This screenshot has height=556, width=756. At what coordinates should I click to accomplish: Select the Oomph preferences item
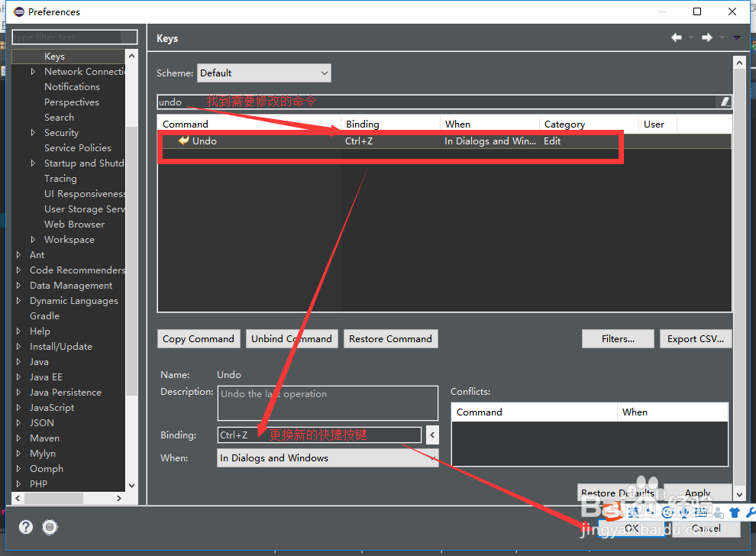[x=47, y=469]
